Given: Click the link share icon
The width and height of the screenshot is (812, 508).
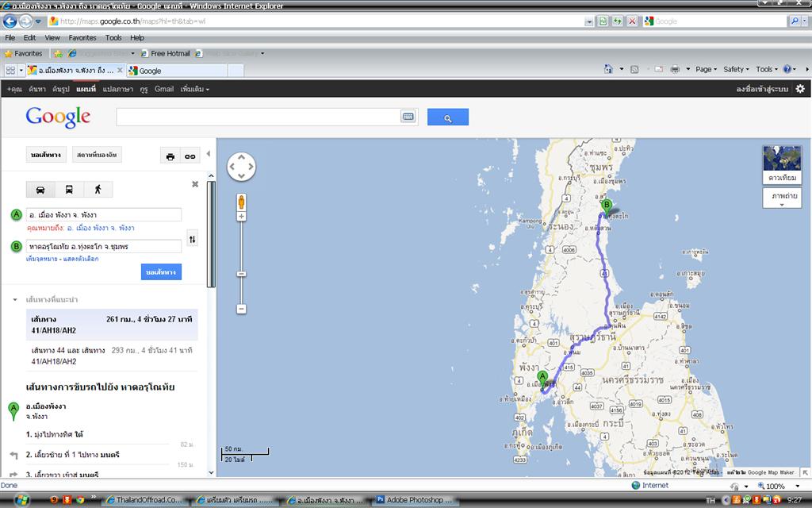Looking at the screenshot, I should point(190,156).
